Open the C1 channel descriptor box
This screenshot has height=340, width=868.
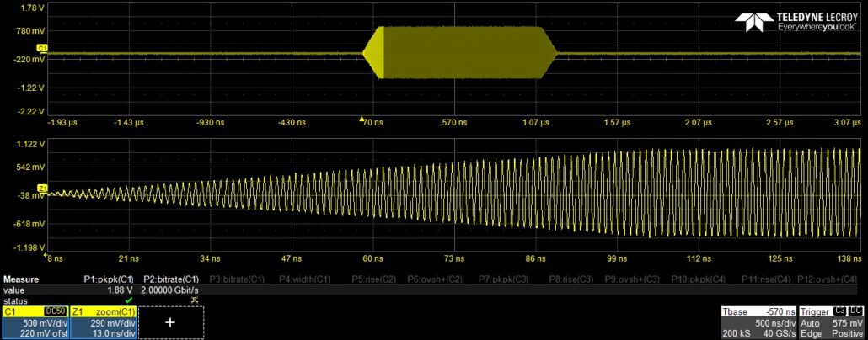[x=35, y=321]
